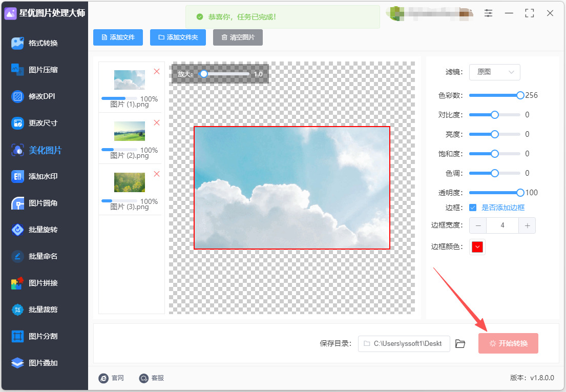Decrease 边框宽度 with the minus button

click(478, 225)
